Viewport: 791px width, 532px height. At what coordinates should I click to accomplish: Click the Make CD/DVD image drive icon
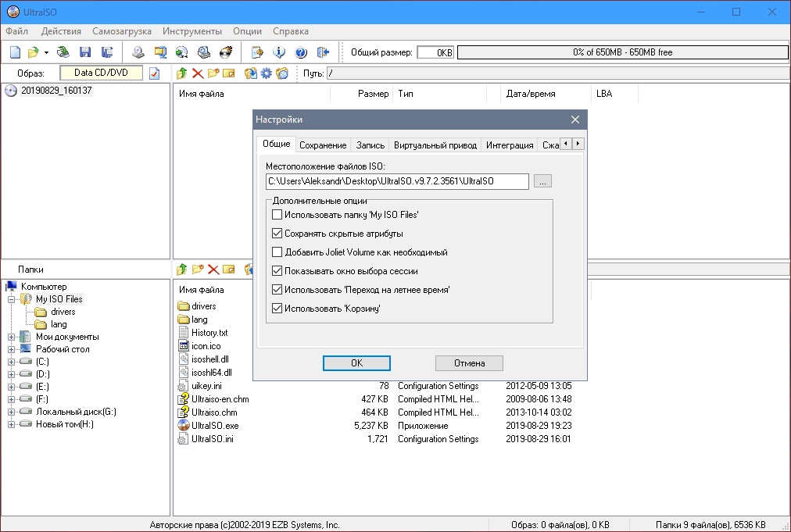pyautogui.click(x=138, y=52)
